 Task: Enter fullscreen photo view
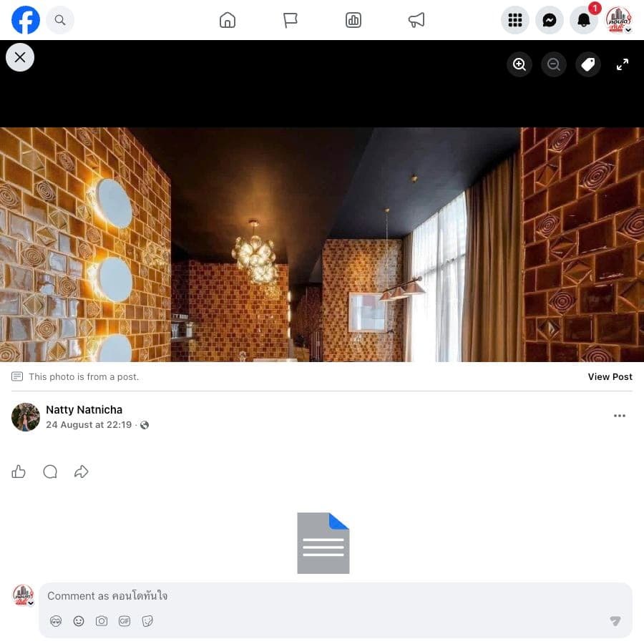pyautogui.click(x=623, y=64)
